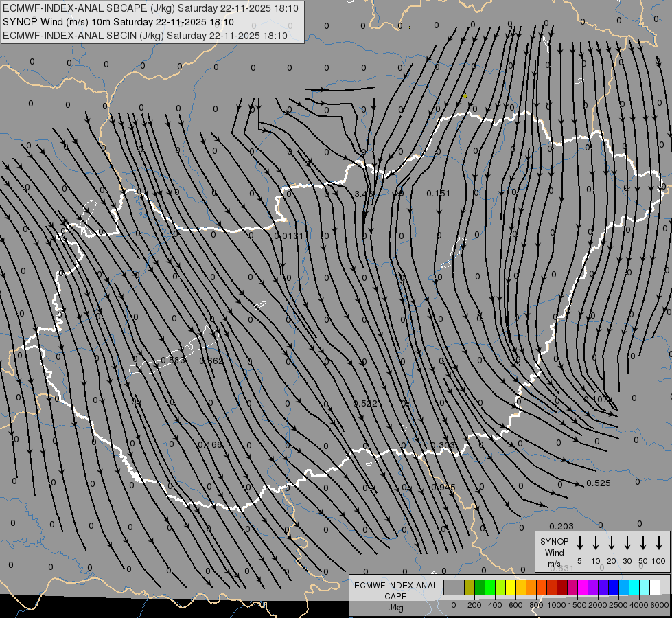
Task: Pick the pure yellow CAPE legend swatch
Action: coord(511,587)
